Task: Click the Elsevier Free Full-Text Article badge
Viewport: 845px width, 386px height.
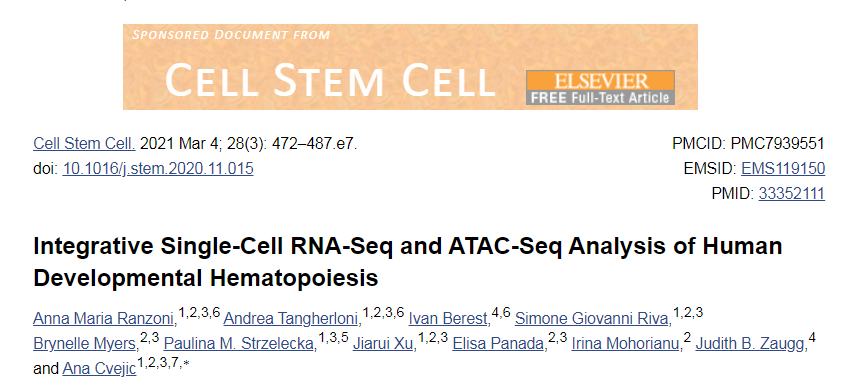Action: [600, 87]
